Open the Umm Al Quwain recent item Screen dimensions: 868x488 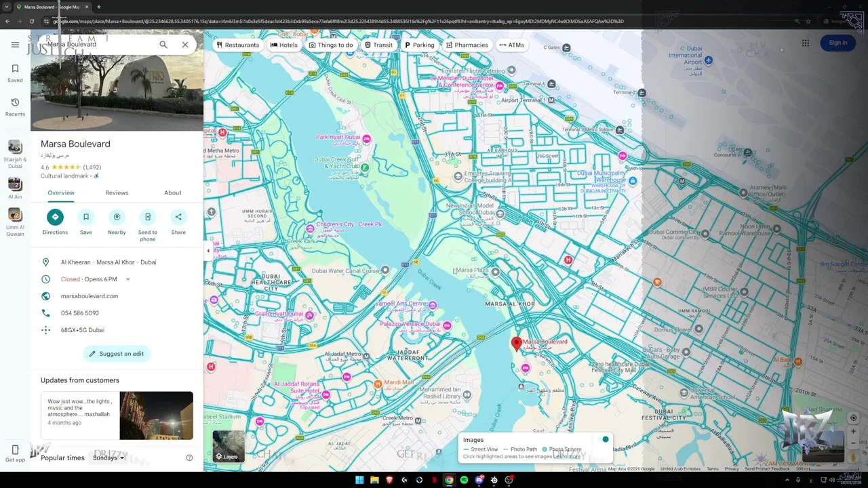click(15, 222)
